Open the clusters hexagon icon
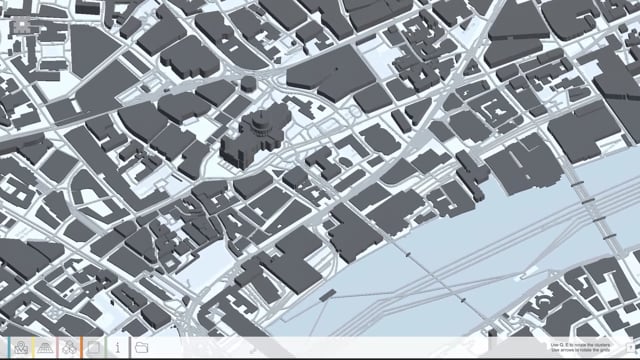640x360 pixels. pos(69,348)
